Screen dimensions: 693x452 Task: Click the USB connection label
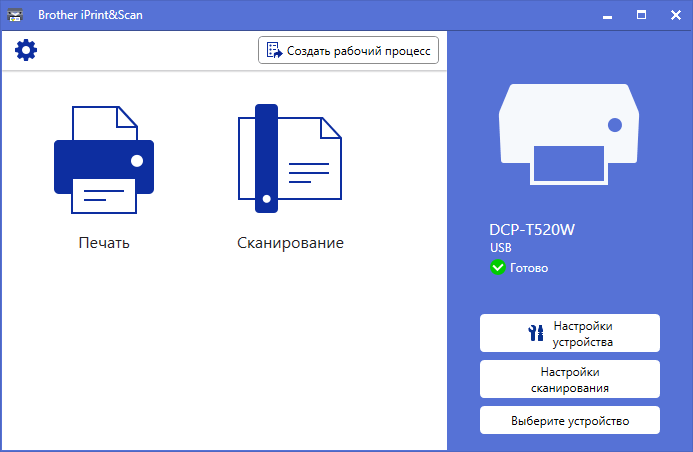tap(500, 248)
